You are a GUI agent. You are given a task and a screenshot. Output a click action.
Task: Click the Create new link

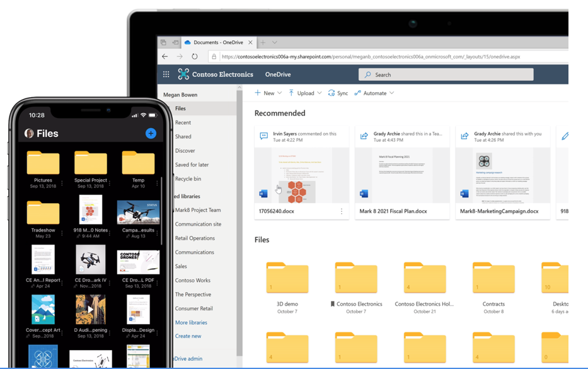tap(188, 336)
